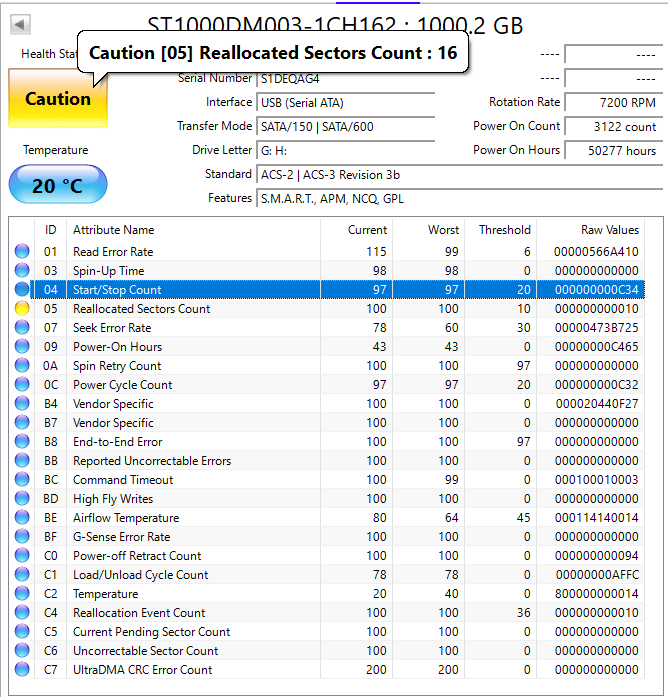Click the status orb for Uncorrectable Sector Count
The image size is (668, 697).
point(22,650)
